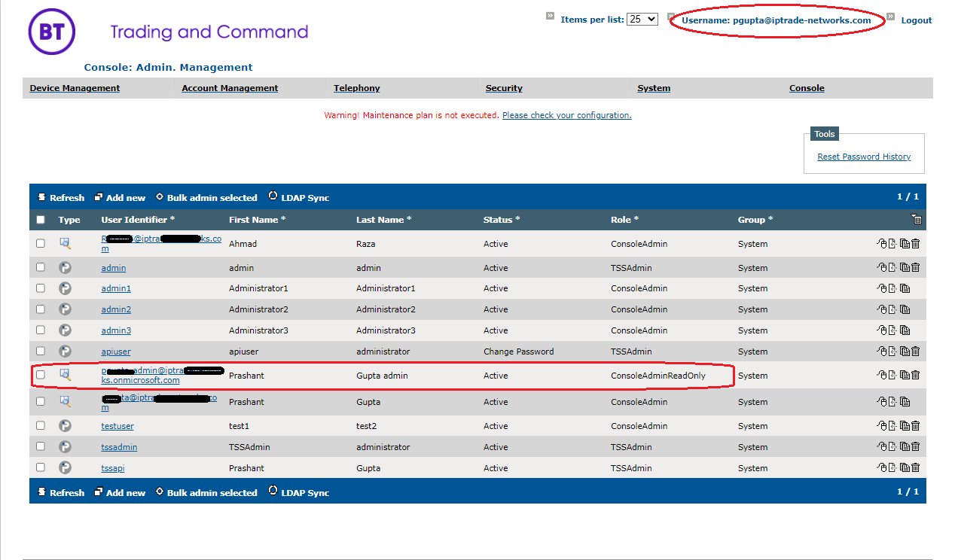Click Refresh in the top table toolbar
This screenshot has width=955, height=560.
coord(62,198)
